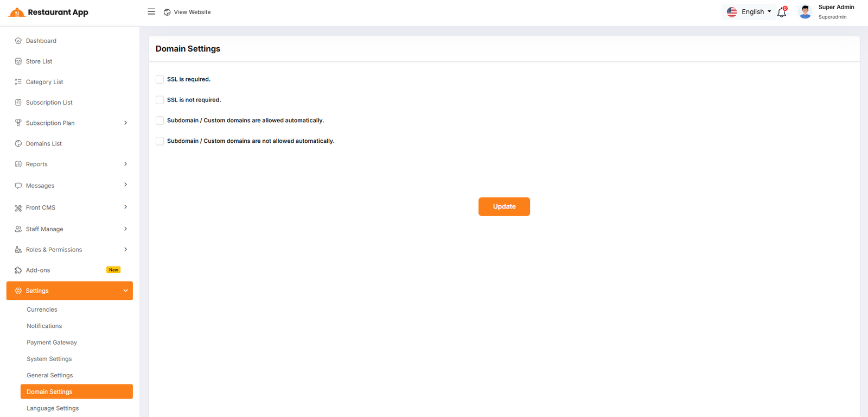Click the Dashboard home icon
The image size is (868, 417).
pos(18,41)
